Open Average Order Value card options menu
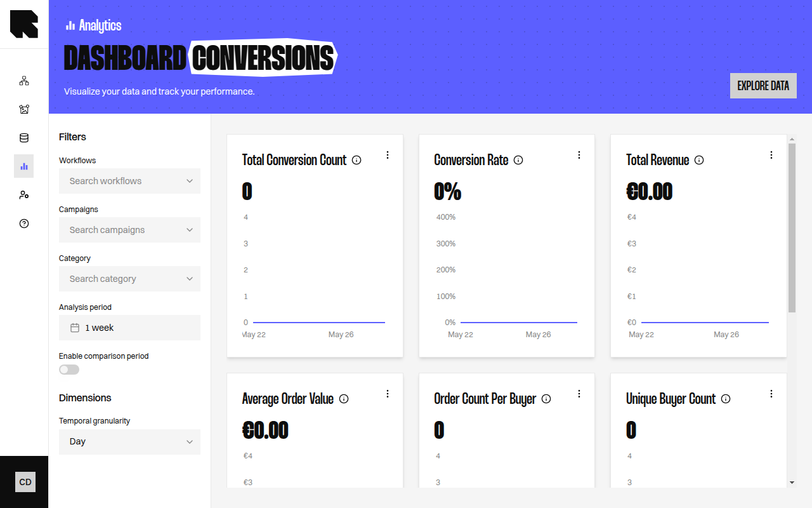The width and height of the screenshot is (812, 508). pos(388,394)
